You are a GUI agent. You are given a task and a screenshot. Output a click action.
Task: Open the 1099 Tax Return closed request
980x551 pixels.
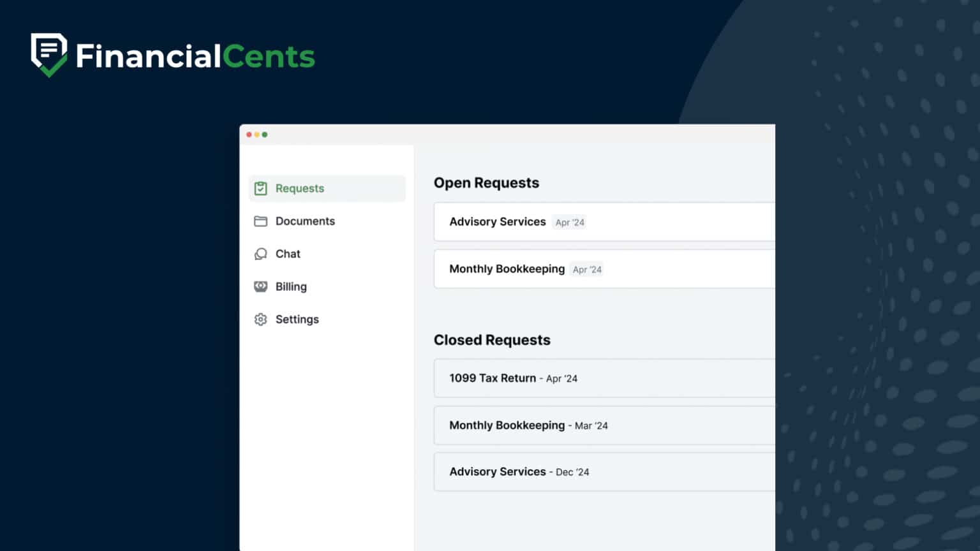(574, 378)
